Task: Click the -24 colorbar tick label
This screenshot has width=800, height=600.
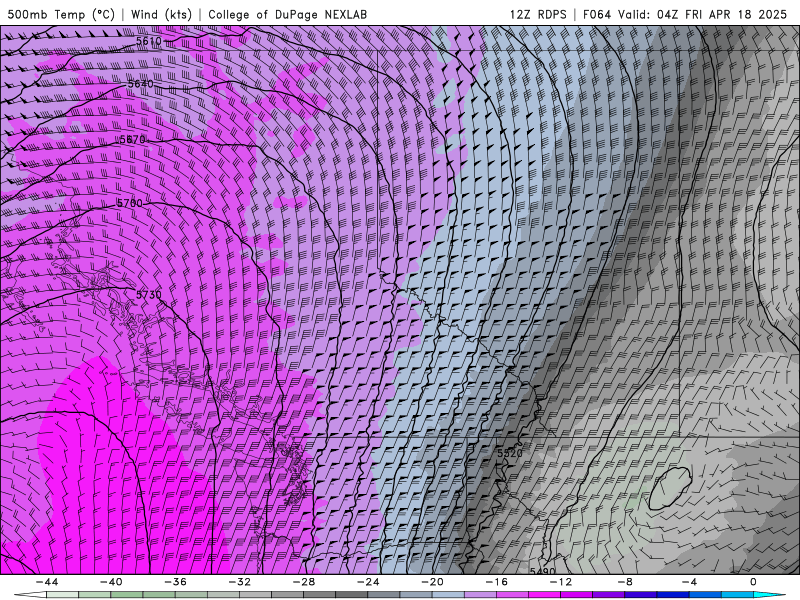Action: [368, 582]
